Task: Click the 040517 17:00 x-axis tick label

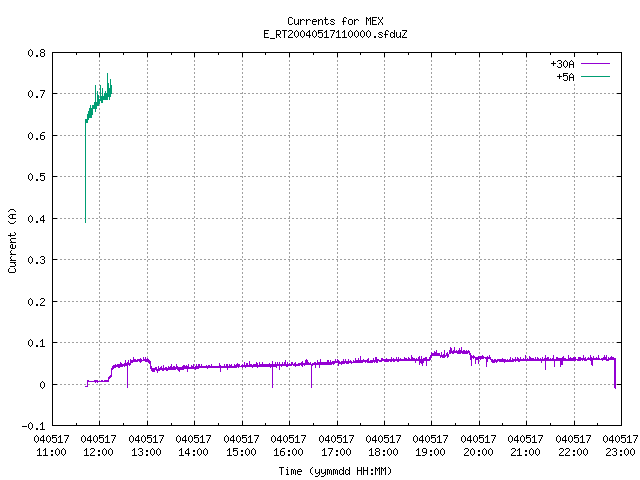Action: pyautogui.click(x=336, y=445)
